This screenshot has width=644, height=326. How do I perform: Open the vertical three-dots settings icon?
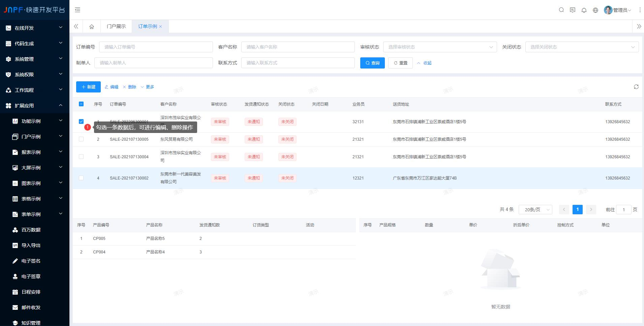point(640,10)
